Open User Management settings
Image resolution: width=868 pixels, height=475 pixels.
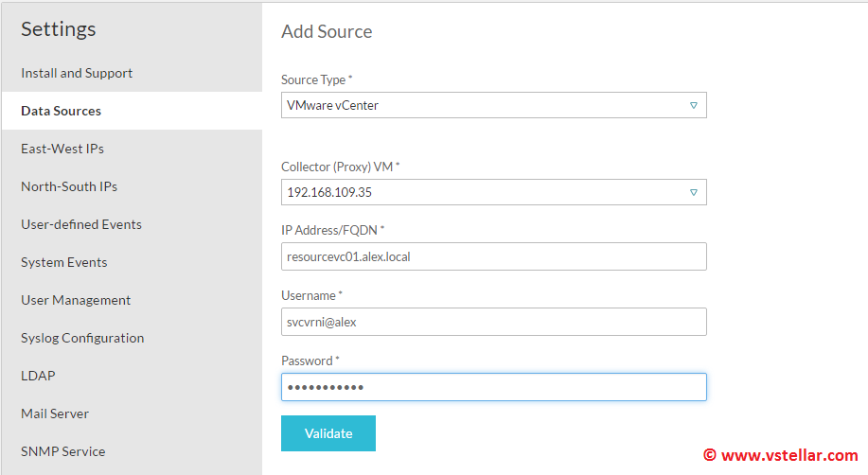(76, 300)
